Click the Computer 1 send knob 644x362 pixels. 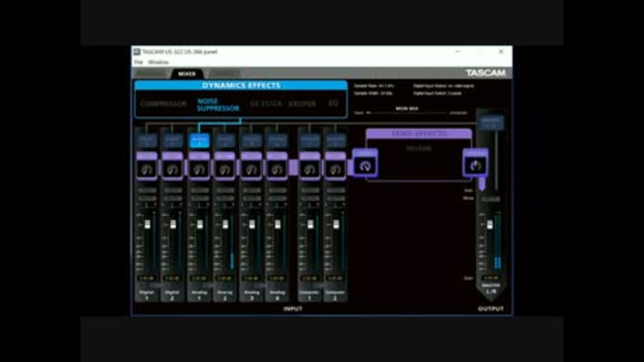coord(310,169)
